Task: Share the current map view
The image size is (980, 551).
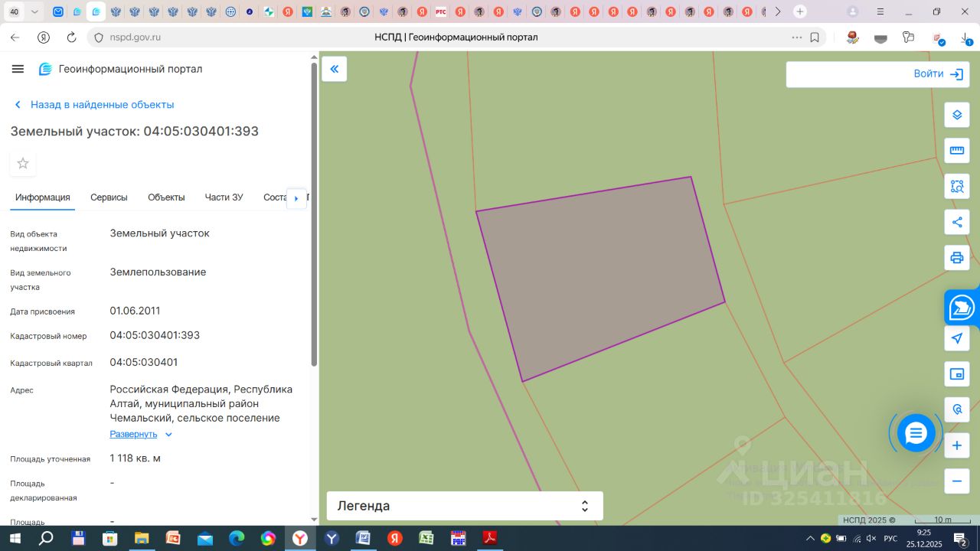Action: coord(957,222)
